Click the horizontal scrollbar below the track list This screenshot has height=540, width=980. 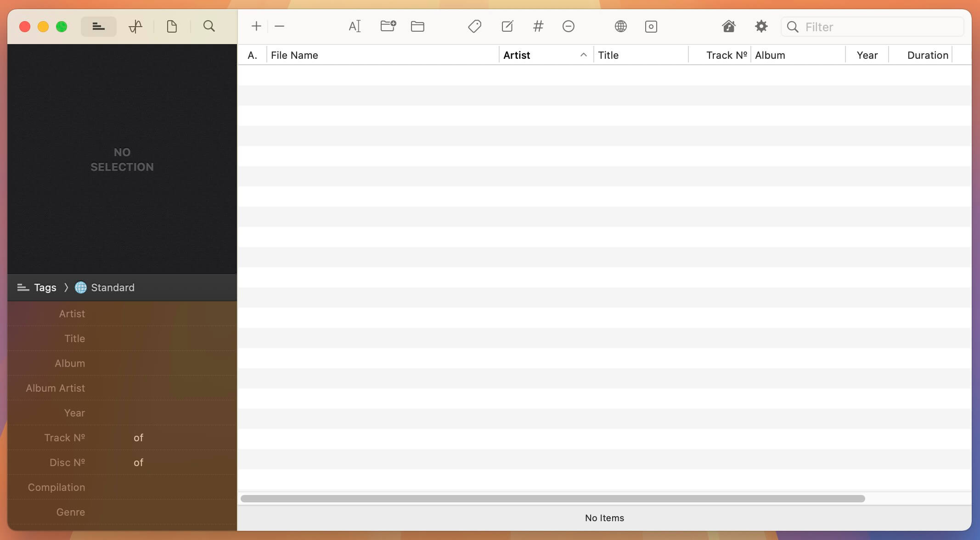click(x=551, y=498)
